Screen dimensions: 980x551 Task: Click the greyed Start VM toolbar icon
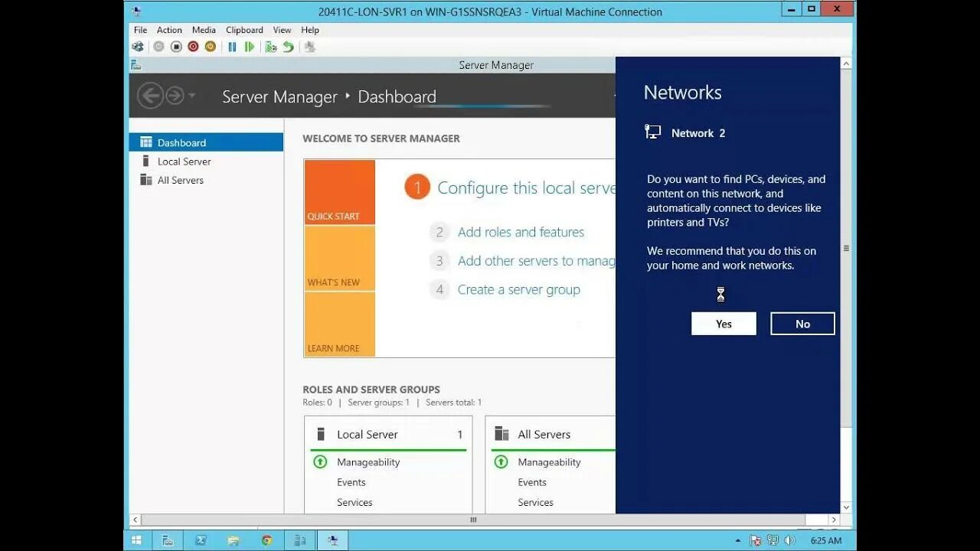pyautogui.click(x=158, y=47)
